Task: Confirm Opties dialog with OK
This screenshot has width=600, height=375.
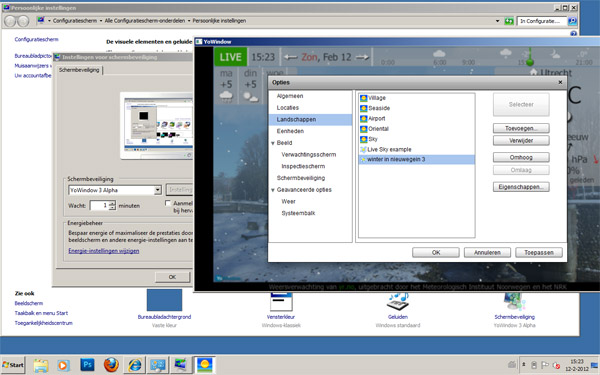Action: click(436, 253)
